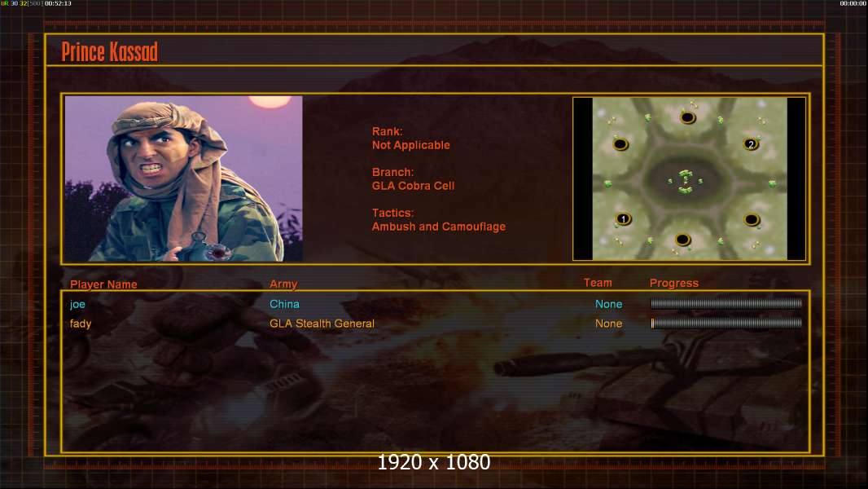Click the 'Not Applicable' rank value
The height and width of the screenshot is (489, 868).
[x=410, y=145]
